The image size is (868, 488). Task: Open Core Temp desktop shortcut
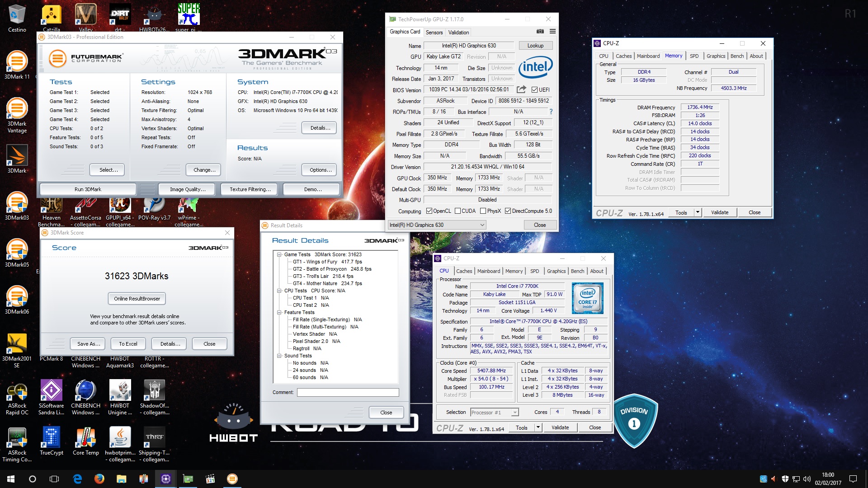click(x=85, y=441)
